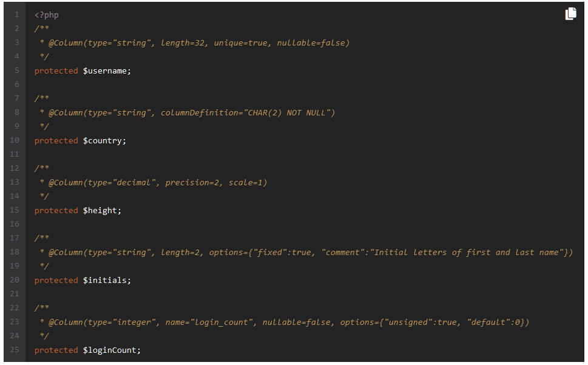The height and width of the screenshot is (365, 588).
Task: Click the $initials variable
Action: pos(107,281)
